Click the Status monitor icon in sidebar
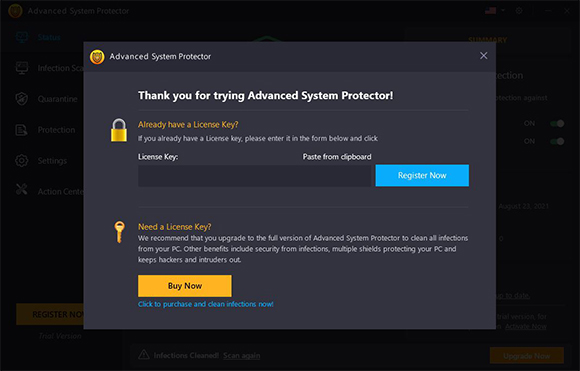 (x=21, y=37)
